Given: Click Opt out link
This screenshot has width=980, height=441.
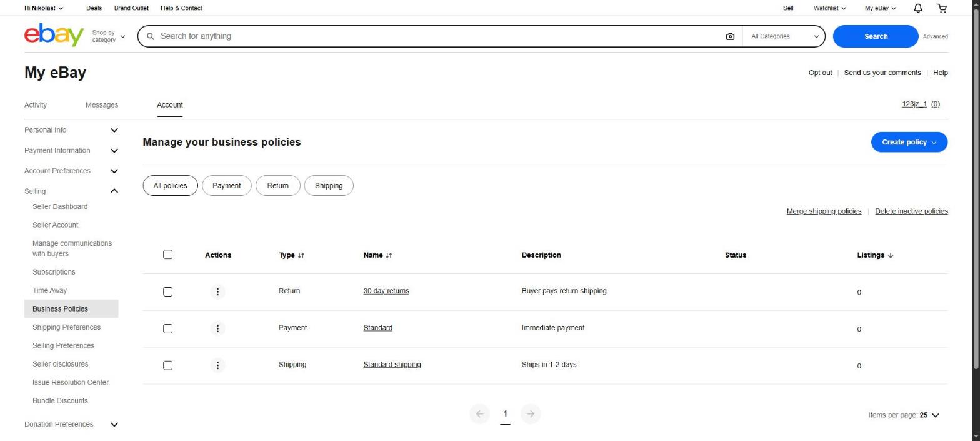Looking at the screenshot, I should (820, 73).
